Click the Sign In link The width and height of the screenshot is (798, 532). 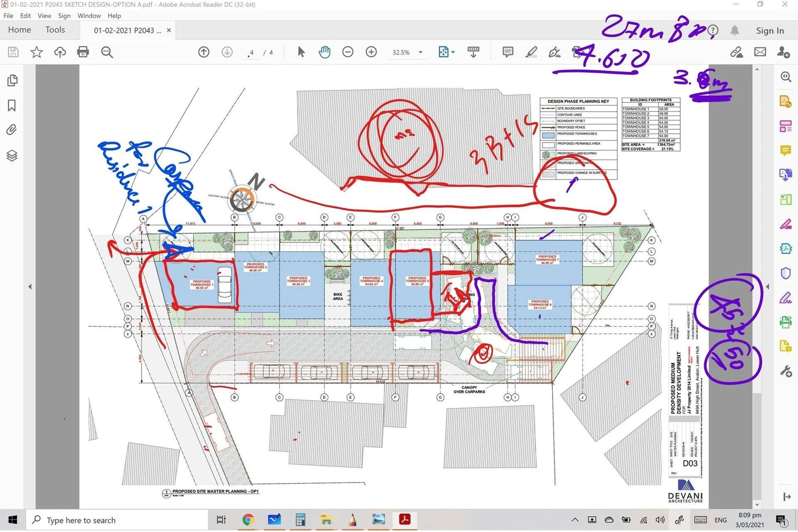tap(770, 31)
